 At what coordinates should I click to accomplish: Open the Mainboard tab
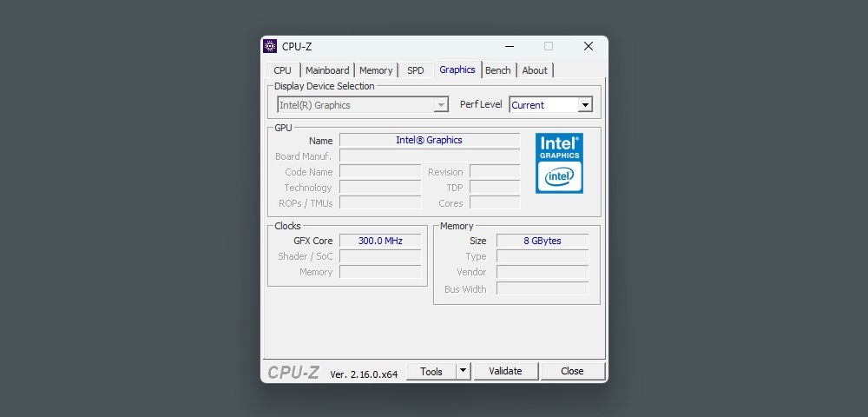pos(327,70)
